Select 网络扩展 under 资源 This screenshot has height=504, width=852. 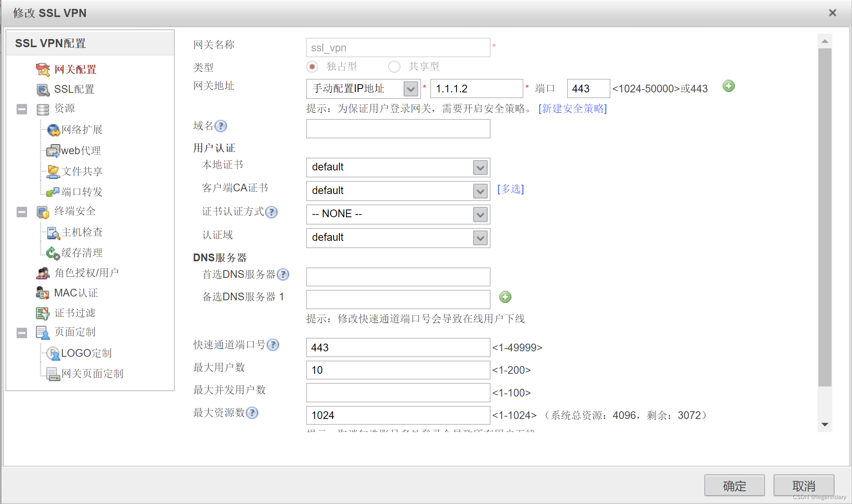[82, 130]
